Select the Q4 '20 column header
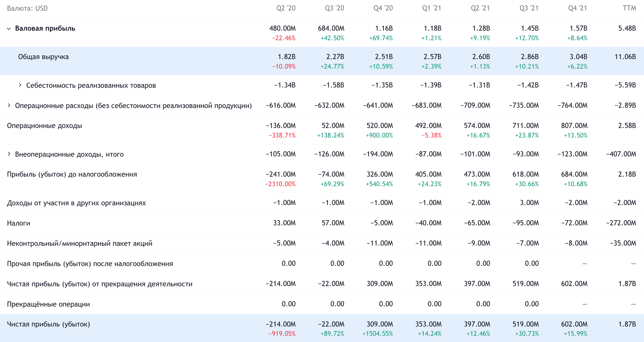 click(383, 8)
